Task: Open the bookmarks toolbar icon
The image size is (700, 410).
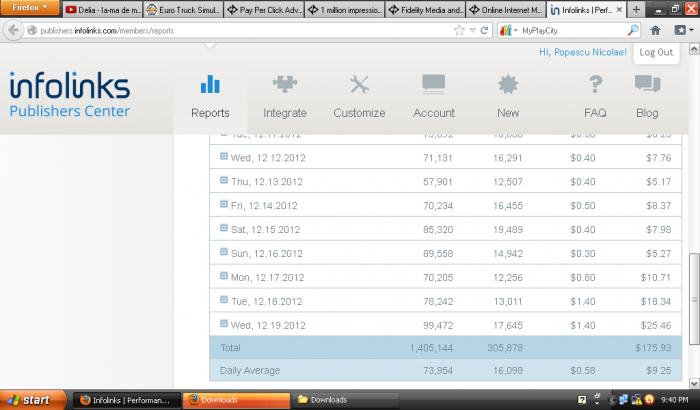Action: (x=681, y=30)
